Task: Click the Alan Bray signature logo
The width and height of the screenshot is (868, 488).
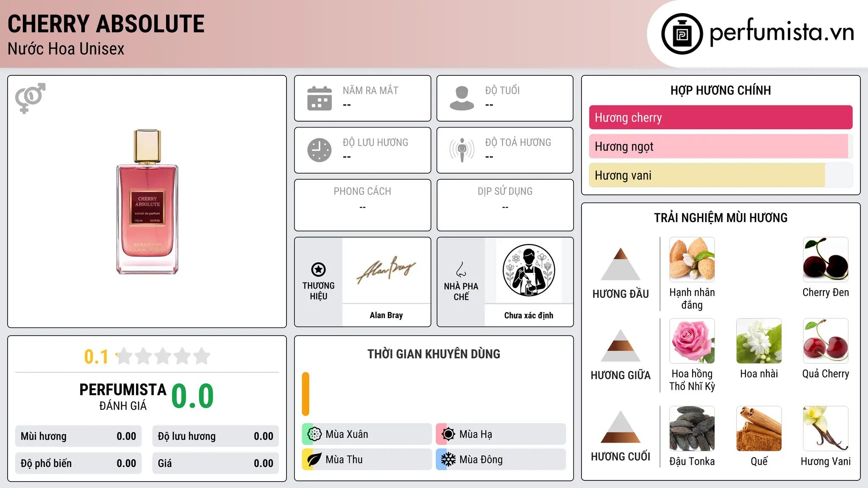Action: (x=387, y=270)
